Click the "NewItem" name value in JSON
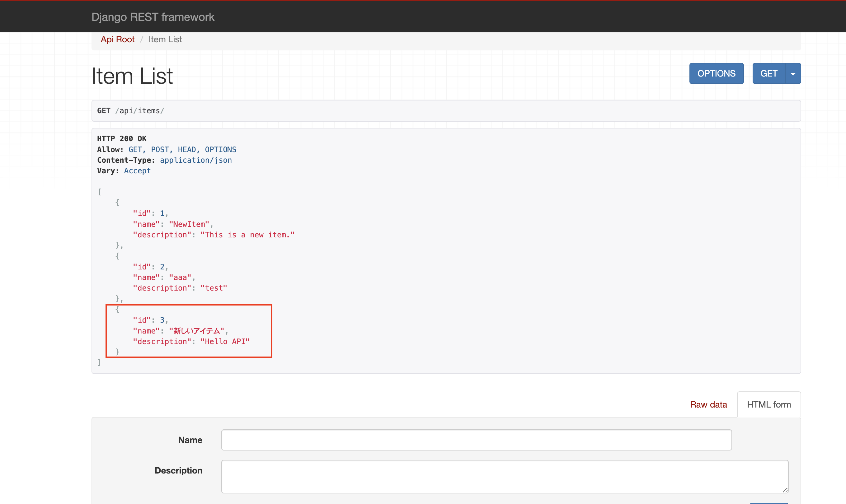This screenshot has height=504, width=846. tap(189, 224)
